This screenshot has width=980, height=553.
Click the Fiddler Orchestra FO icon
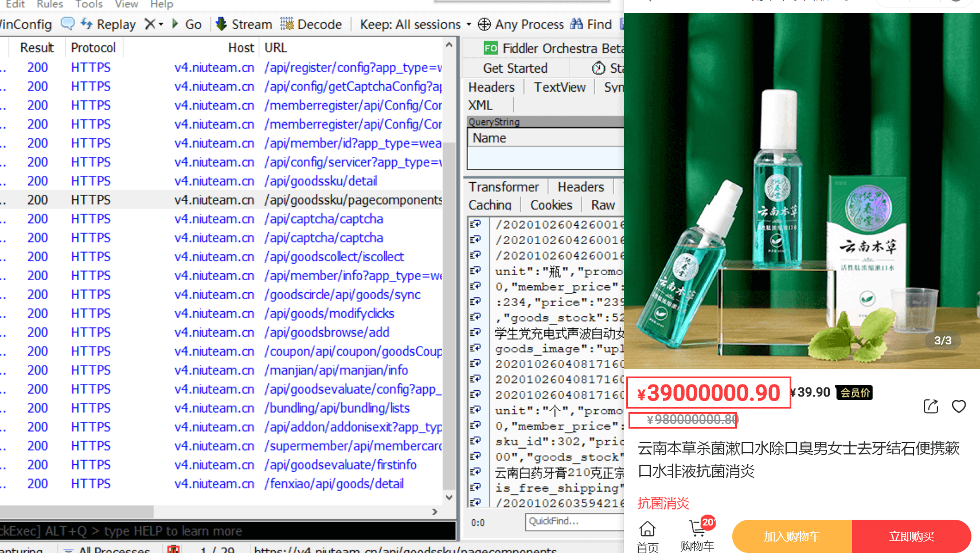[x=490, y=48]
